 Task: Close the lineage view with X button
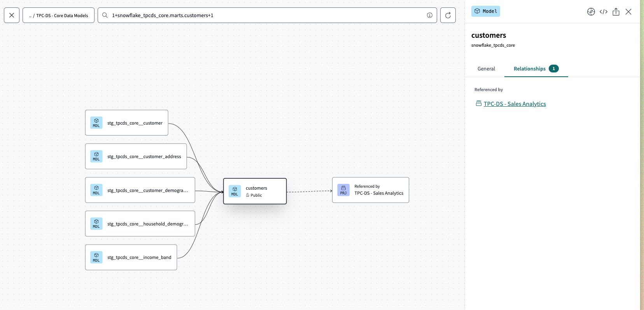click(x=12, y=15)
